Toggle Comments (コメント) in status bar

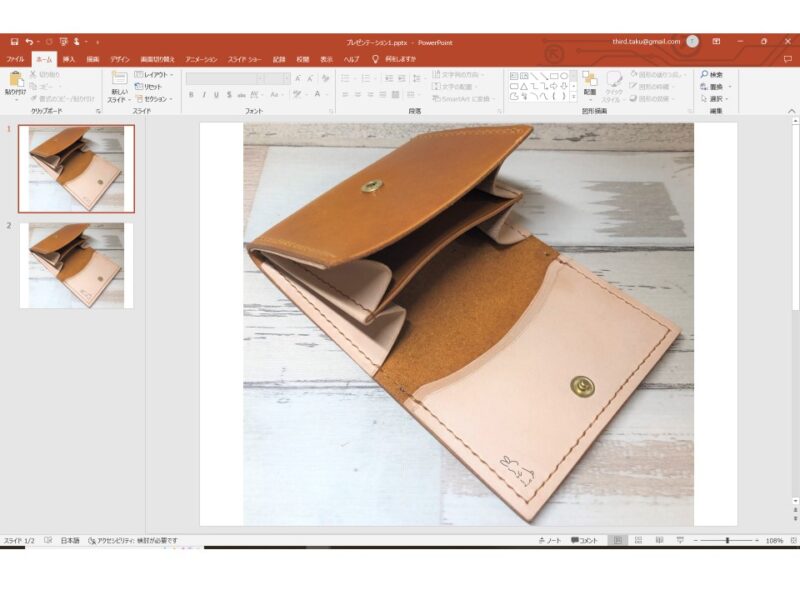tap(584, 540)
